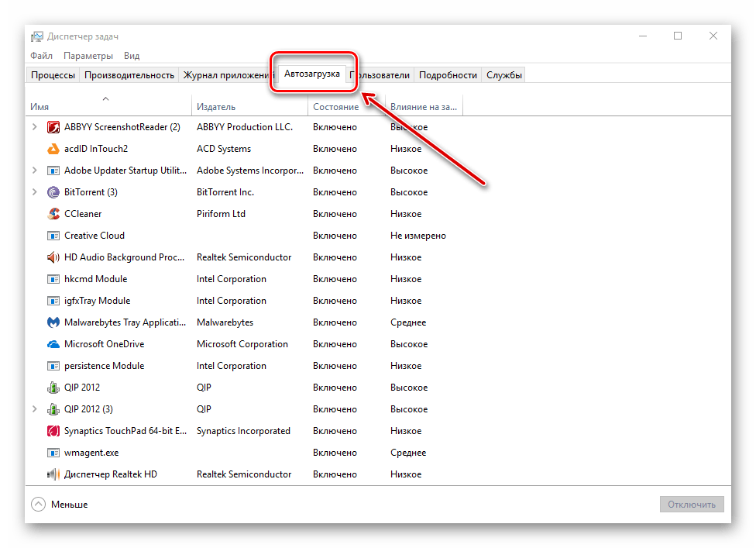Image resolution: width=756 pixels, height=548 pixels.
Task: Click the Диспетчер задач title bar icon
Action: click(x=37, y=36)
